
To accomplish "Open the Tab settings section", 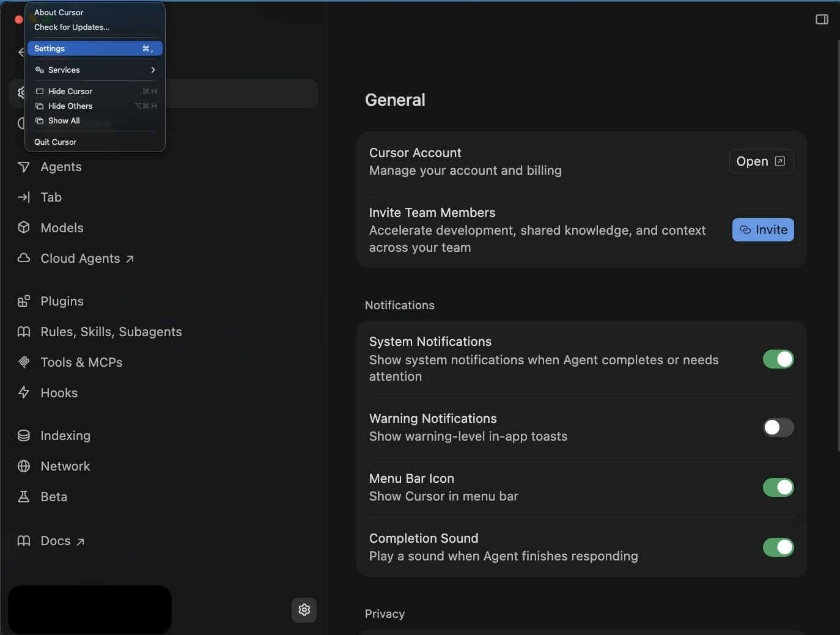I will pos(163,197).
